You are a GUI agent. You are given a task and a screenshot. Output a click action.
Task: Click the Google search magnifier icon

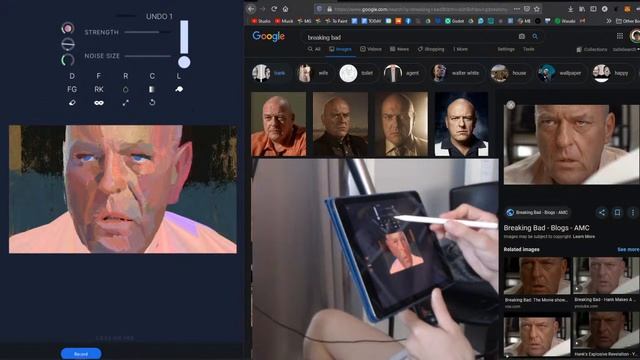tap(535, 36)
